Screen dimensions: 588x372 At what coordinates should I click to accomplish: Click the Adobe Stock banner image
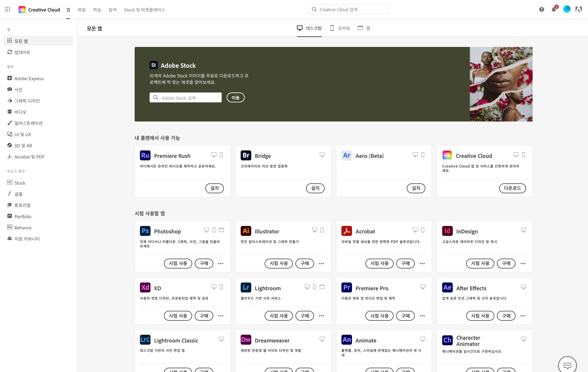[x=501, y=84]
